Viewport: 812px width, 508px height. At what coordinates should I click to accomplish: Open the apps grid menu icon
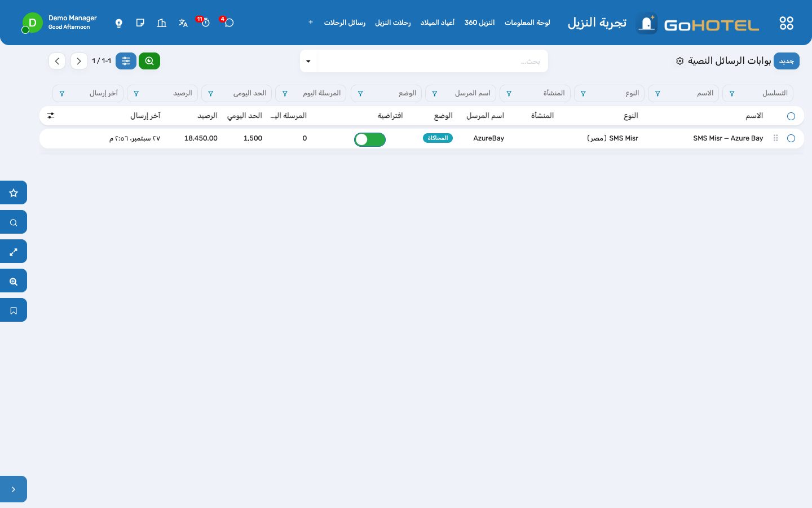click(x=786, y=23)
